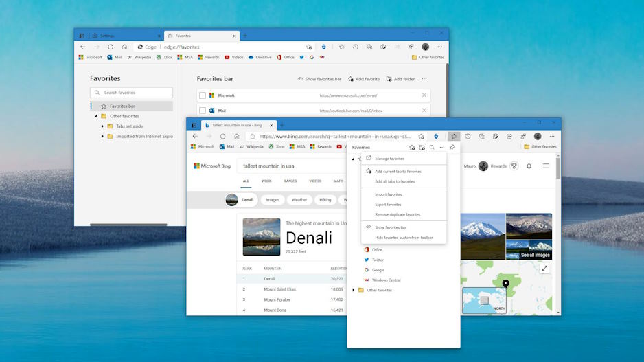Open Bing hamburger menu
Image resolution: width=644 pixels, height=362 pixels.
click(546, 166)
